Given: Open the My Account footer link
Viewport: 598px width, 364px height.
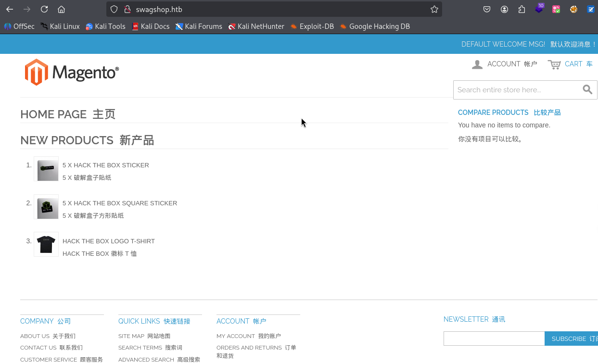Looking at the screenshot, I should click(x=249, y=336).
